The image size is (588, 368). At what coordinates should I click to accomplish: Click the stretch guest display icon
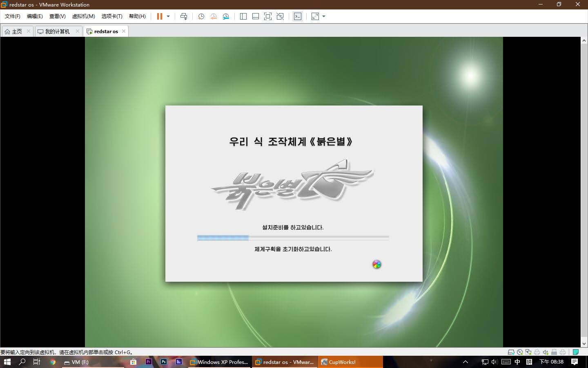coord(315,16)
